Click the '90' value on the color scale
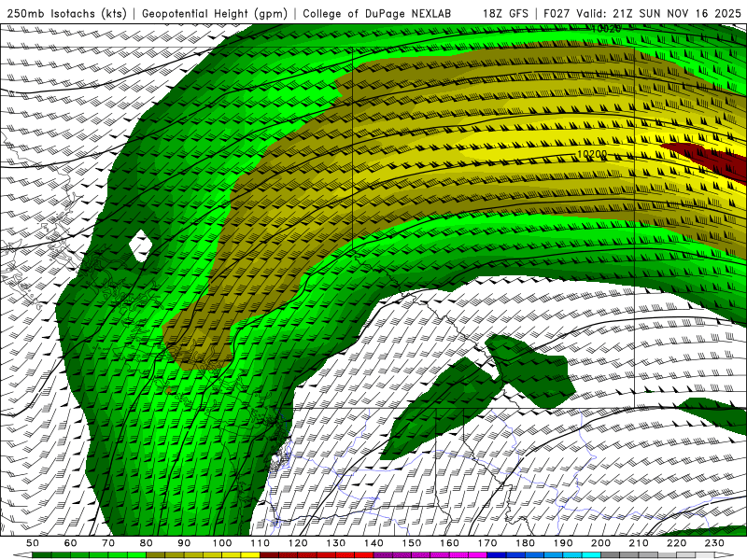 (184, 543)
